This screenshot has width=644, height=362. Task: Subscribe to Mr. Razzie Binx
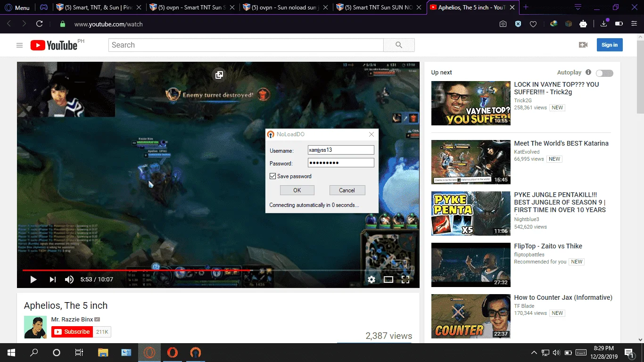[72, 332]
